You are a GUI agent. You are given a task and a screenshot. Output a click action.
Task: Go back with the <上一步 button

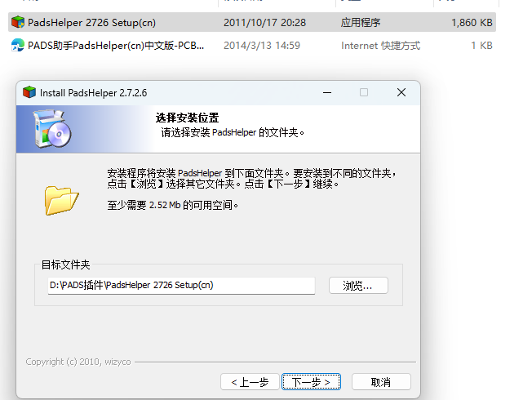(250, 382)
